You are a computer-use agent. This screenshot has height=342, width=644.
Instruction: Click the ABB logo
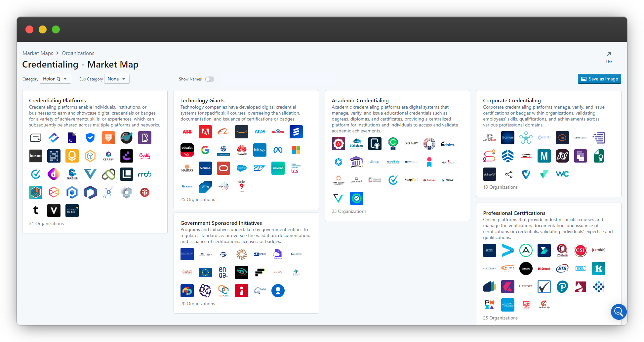pos(187,132)
